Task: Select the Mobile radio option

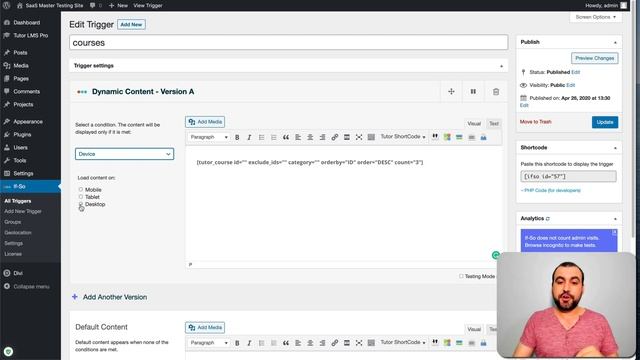Action: (x=81, y=189)
